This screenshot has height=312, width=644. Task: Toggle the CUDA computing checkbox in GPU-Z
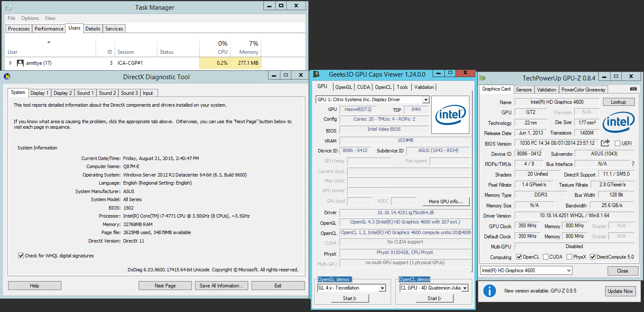[545, 257]
